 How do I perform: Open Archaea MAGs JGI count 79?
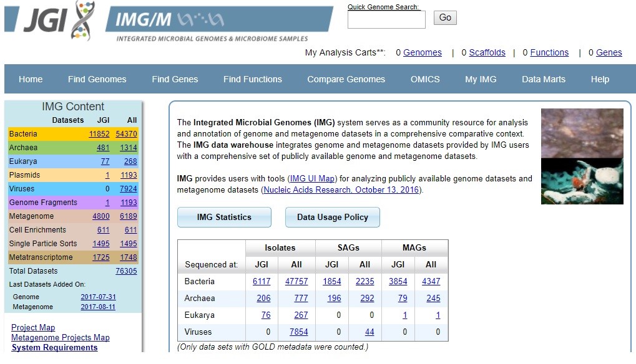point(403,299)
